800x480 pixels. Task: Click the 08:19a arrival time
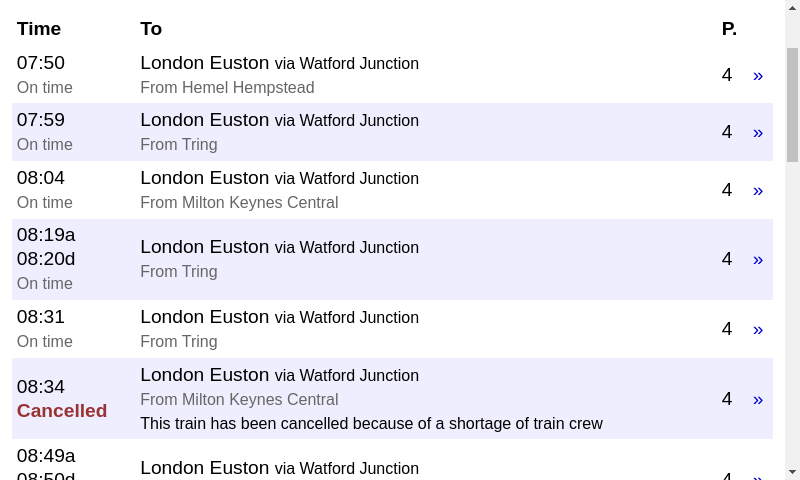[46, 235]
